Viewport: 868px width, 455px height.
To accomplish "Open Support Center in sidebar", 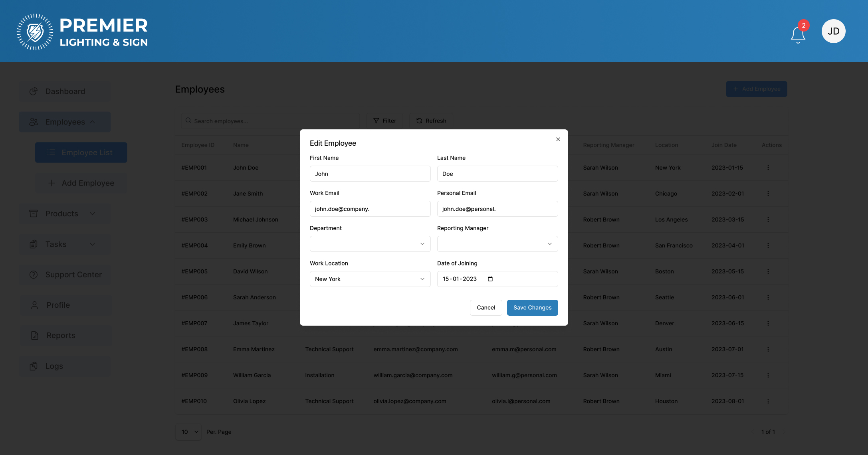I will pos(65,275).
